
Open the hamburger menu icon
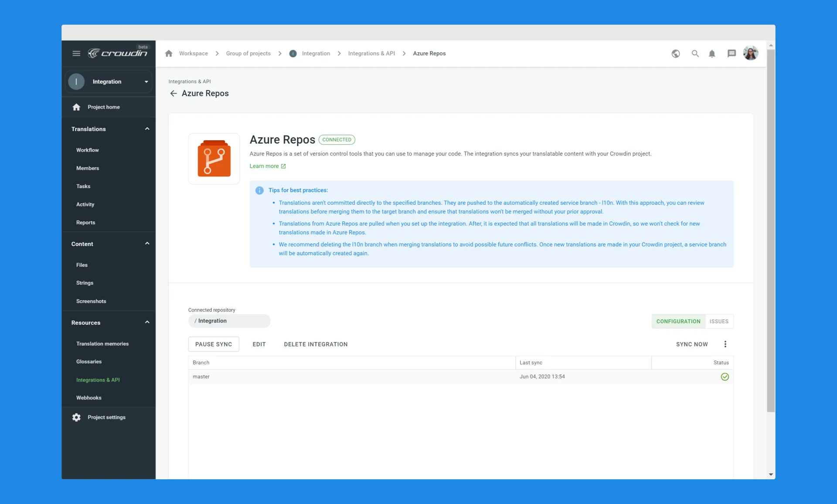coord(76,54)
